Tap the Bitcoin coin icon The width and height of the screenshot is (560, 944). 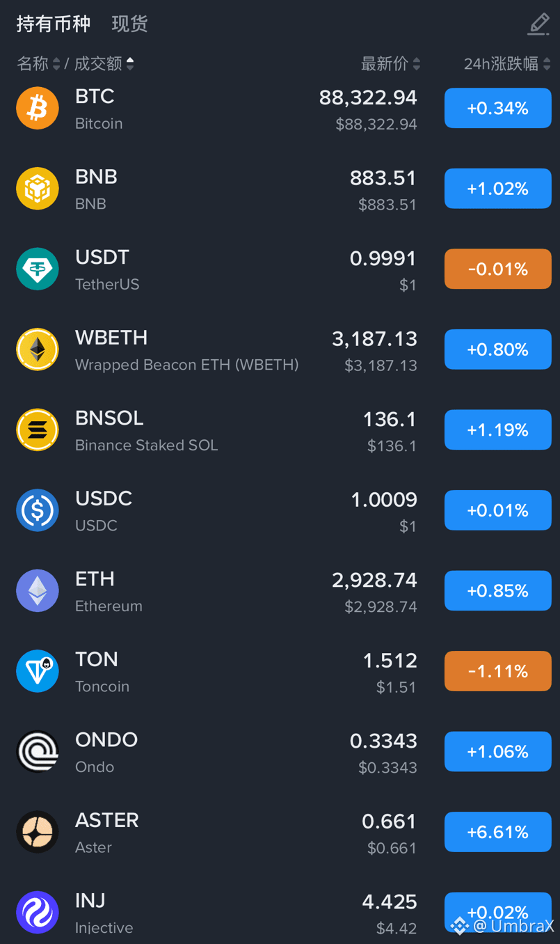pyautogui.click(x=38, y=108)
